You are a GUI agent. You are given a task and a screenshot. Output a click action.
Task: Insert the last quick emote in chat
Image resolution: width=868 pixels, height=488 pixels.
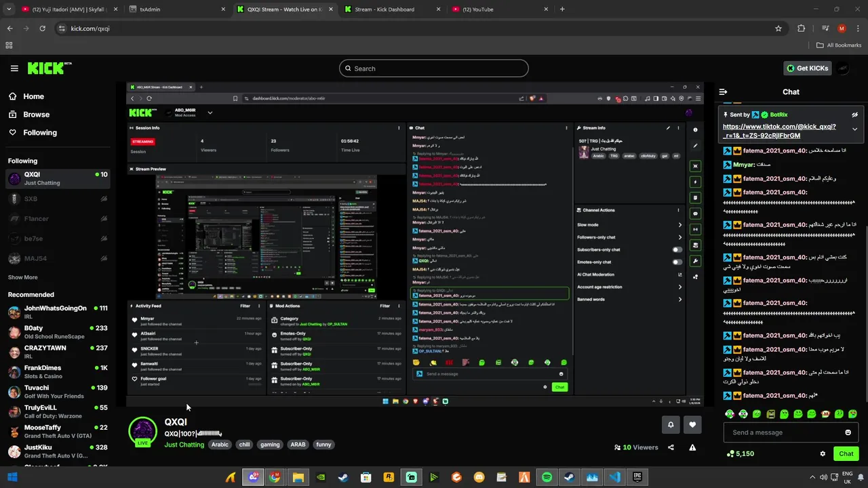[852, 413]
